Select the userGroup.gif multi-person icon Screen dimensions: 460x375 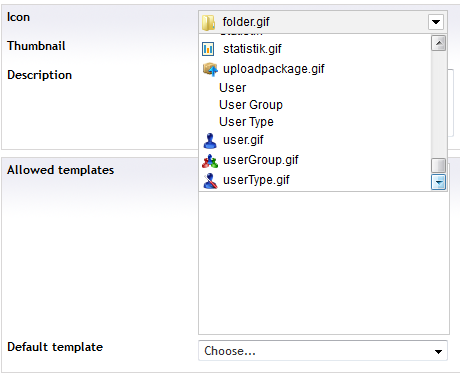point(210,160)
